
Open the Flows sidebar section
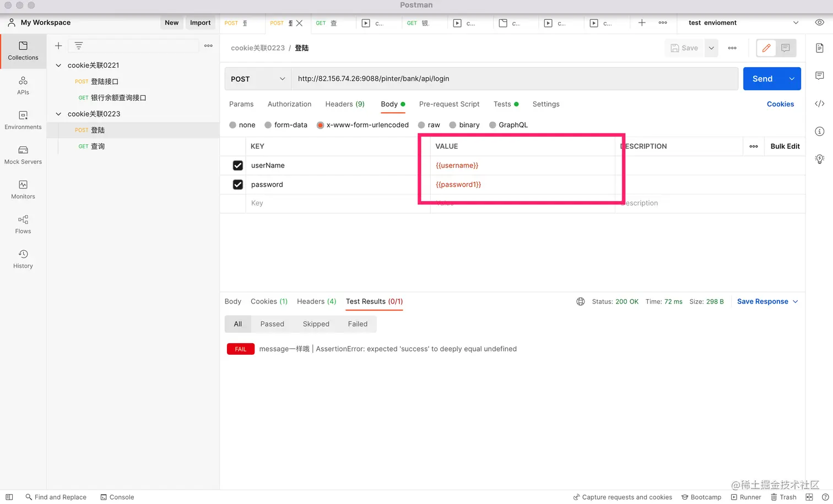click(x=23, y=224)
